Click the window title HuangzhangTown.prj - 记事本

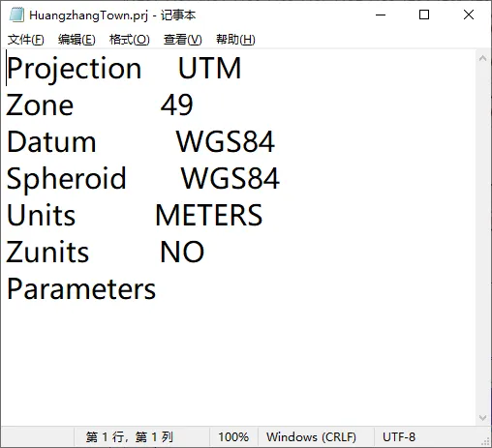tap(112, 15)
